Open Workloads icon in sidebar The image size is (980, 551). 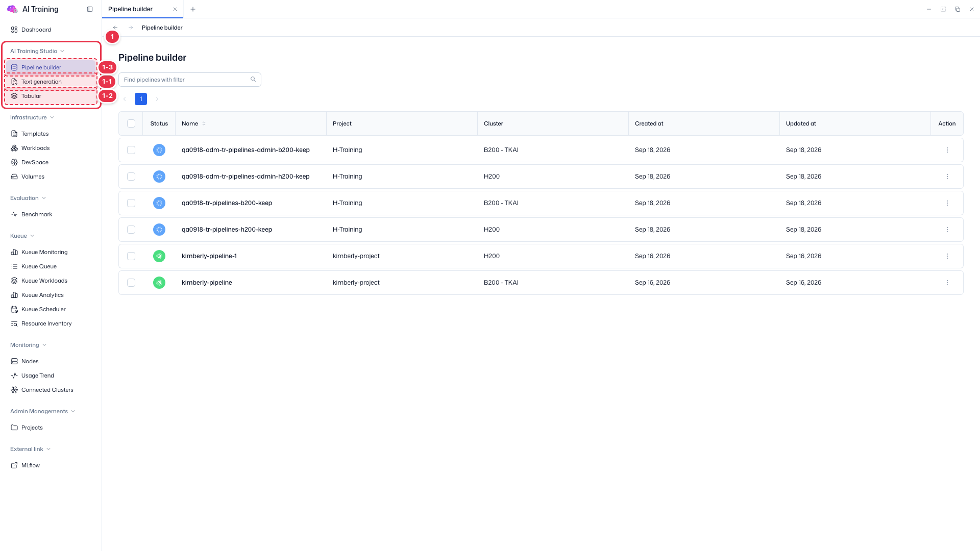[x=14, y=148]
